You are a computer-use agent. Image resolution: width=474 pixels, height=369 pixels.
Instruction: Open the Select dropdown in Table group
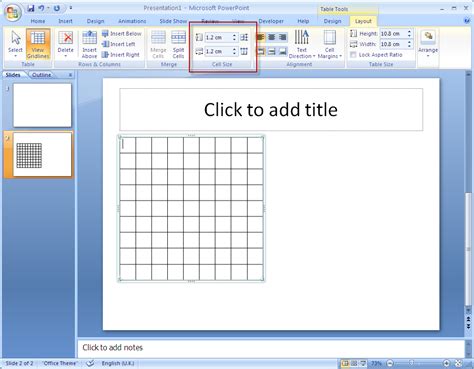(15, 44)
